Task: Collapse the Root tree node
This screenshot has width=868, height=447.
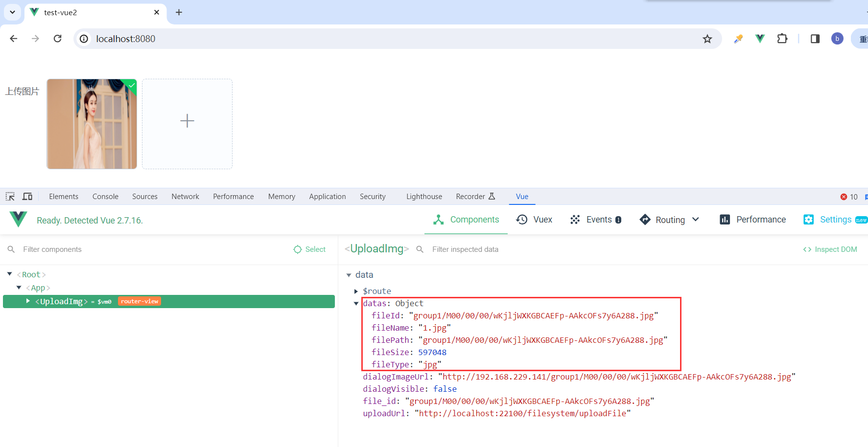Action: tap(9, 274)
